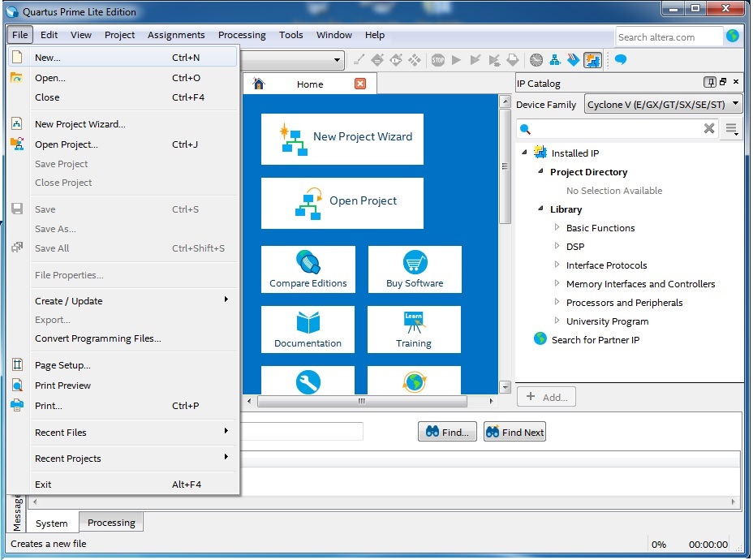Click the Search altera.com field
The width and height of the screenshot is (753, 560).
click(669, 37)
